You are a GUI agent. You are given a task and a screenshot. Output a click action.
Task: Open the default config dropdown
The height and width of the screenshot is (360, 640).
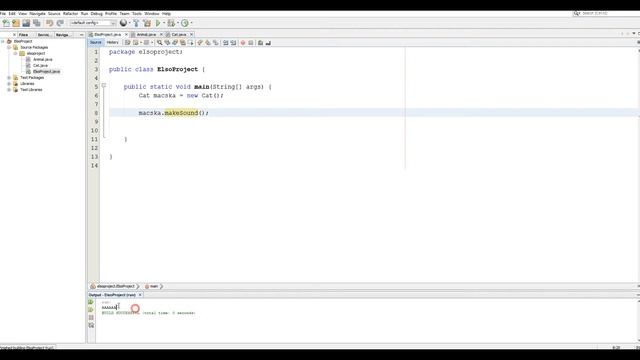click(x=93, y=23)
